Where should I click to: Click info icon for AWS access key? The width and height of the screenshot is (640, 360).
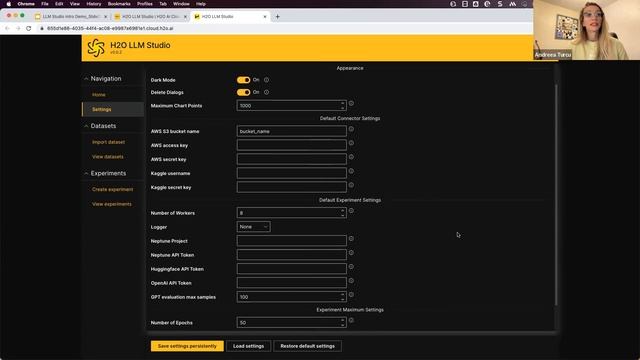[x=351, y=143]
